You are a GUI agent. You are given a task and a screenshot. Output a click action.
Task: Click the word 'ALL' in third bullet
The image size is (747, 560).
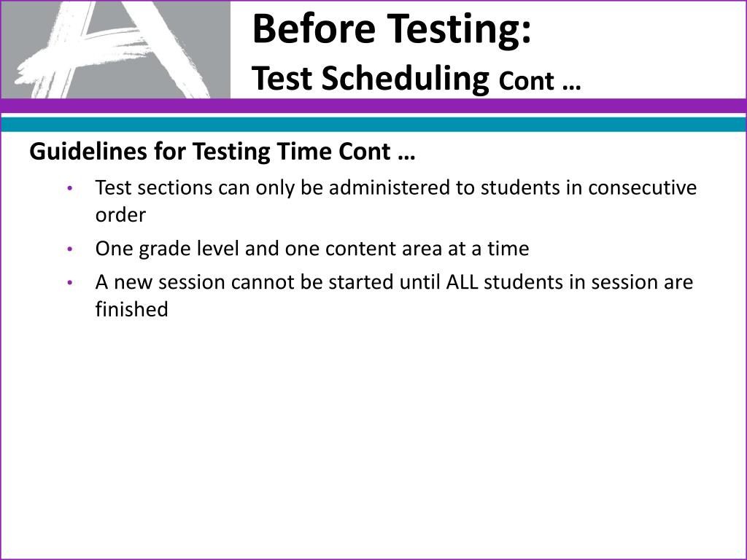pos(462,282)
